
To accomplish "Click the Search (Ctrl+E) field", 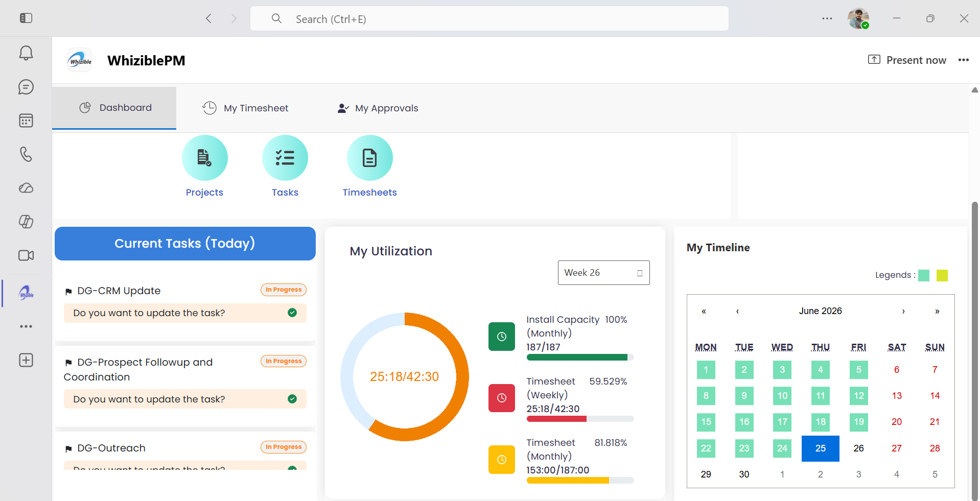I will (x=489, y=18).
